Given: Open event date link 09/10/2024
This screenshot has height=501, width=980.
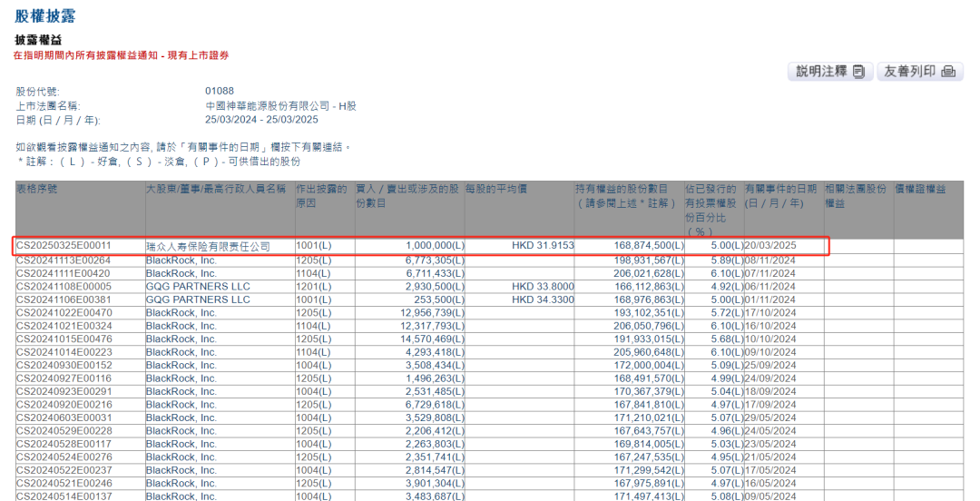Looking at the screenshot, I should [x=770, y=352].
